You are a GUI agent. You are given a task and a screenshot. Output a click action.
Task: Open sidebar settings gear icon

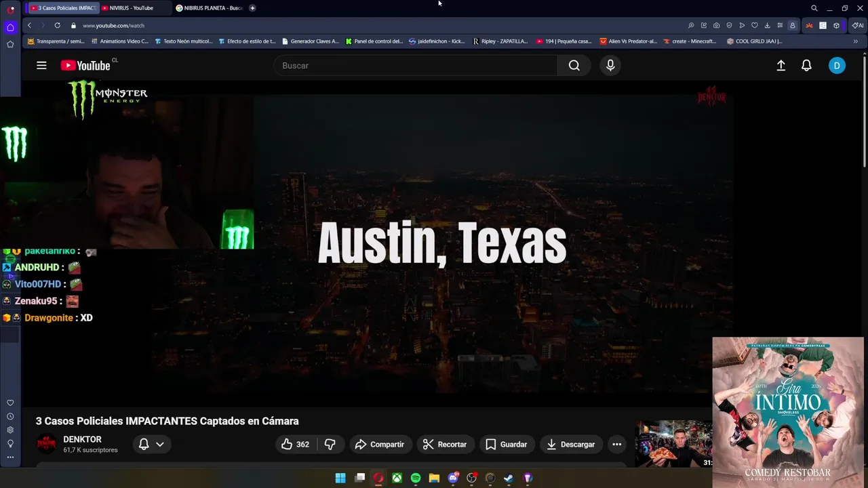pos(10,430)
